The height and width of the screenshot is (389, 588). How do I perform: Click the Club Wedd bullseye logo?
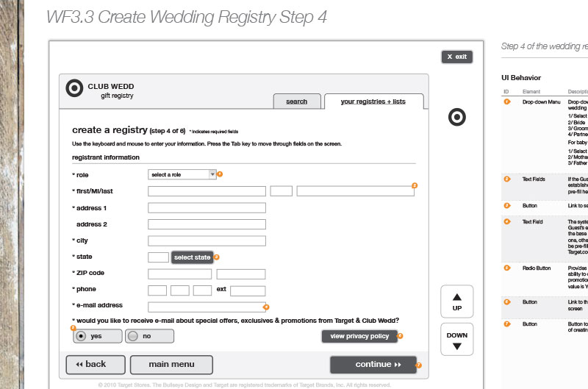coord(74,88)
